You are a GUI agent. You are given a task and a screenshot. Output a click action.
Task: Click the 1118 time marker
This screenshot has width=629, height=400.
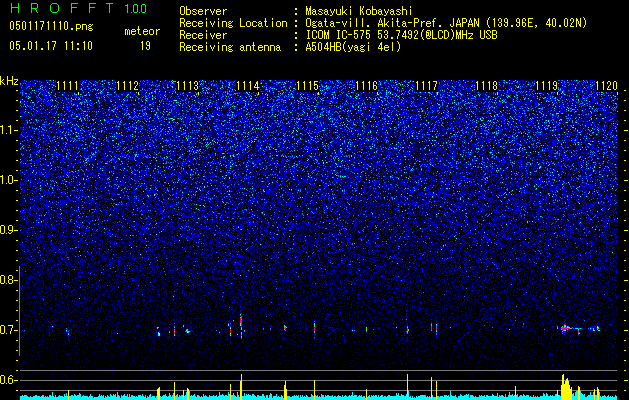tap(487, 86)
